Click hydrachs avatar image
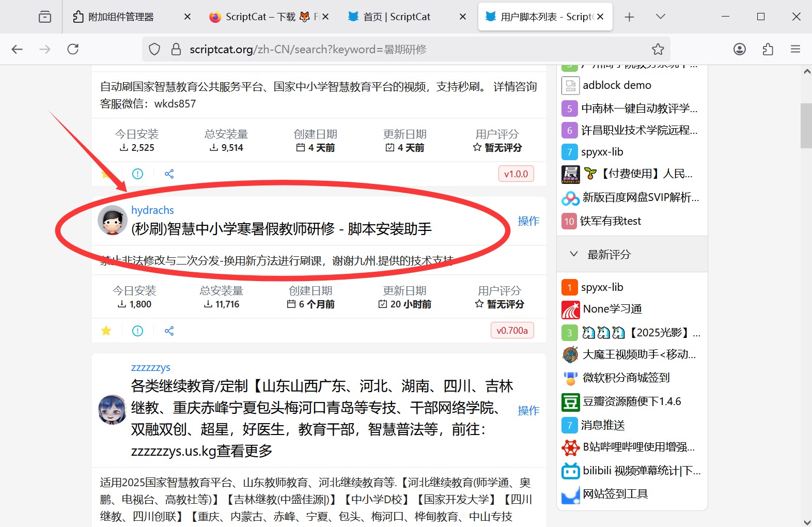 point(113,220)
